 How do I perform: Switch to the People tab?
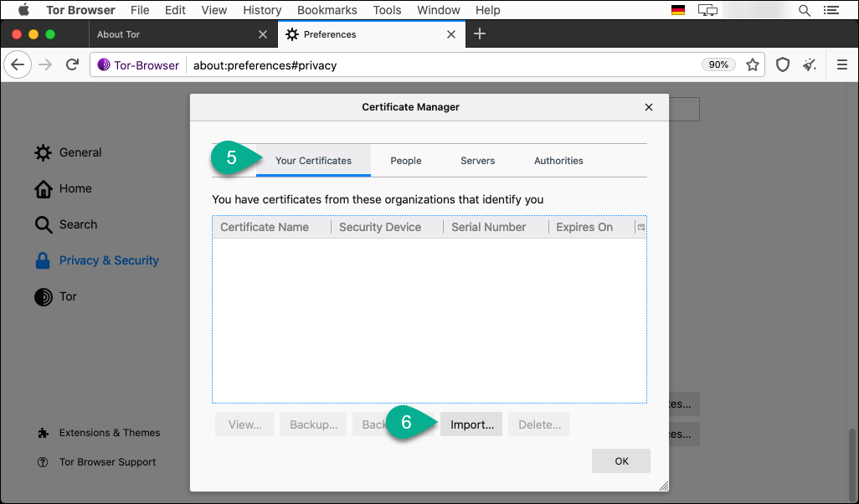coord(406,161)
